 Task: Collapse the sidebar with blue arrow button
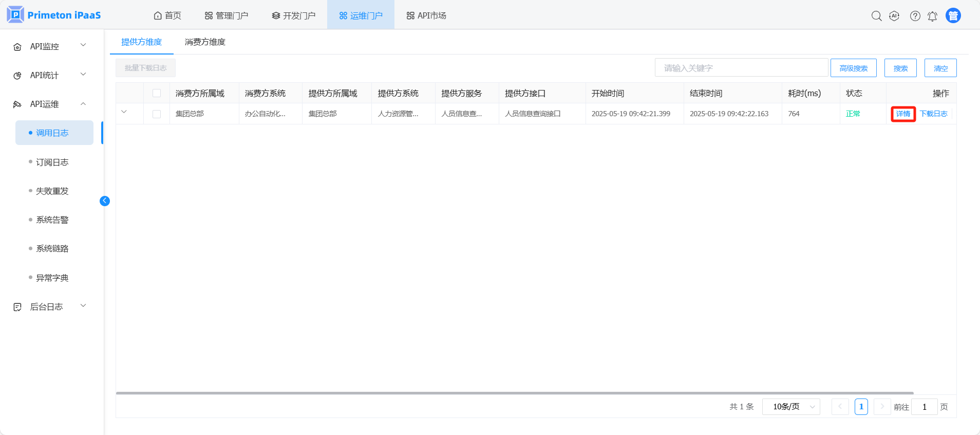click(x=105, y=201)
